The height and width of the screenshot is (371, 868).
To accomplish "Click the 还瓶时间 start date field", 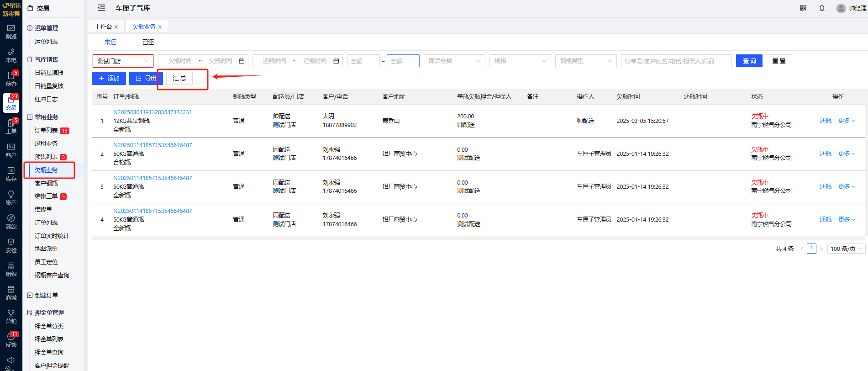I will (x=274, y=61).
